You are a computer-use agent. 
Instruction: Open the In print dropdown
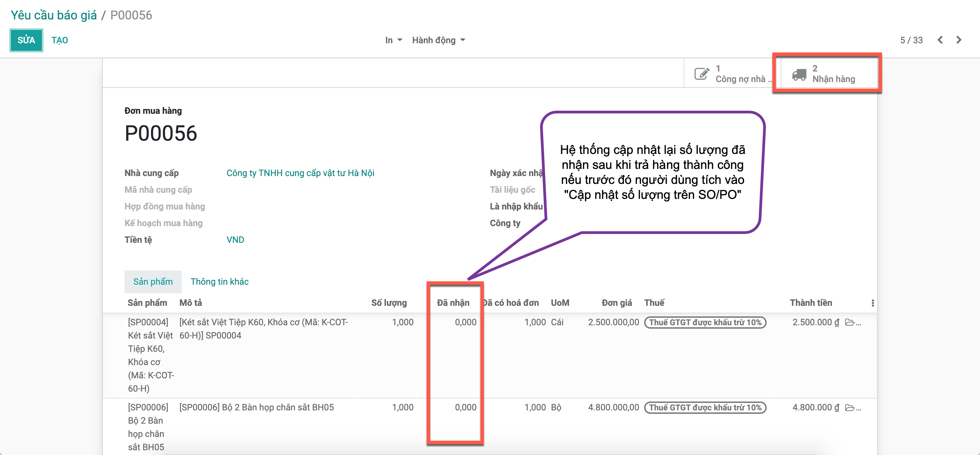393,40
